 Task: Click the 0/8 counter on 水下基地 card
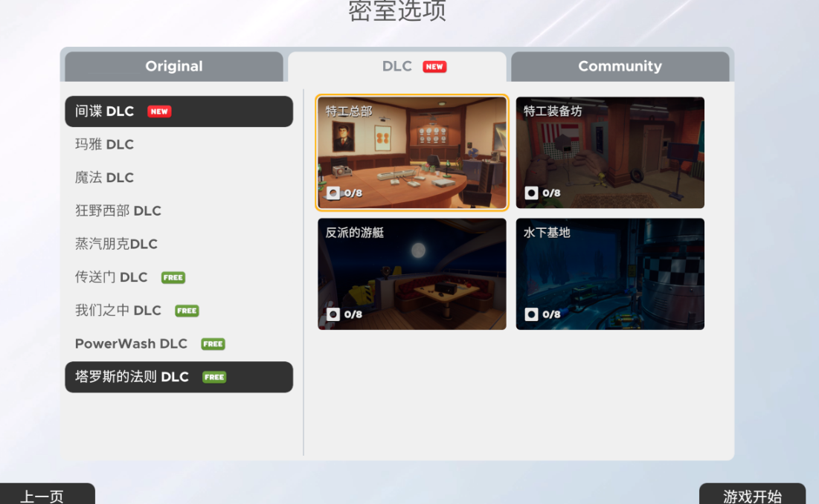pyautogui.click(x=551, y=314)
